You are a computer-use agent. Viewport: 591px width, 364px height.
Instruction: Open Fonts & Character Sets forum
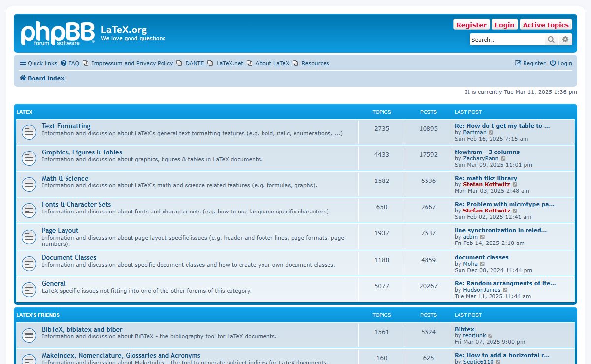coord(76,204)
